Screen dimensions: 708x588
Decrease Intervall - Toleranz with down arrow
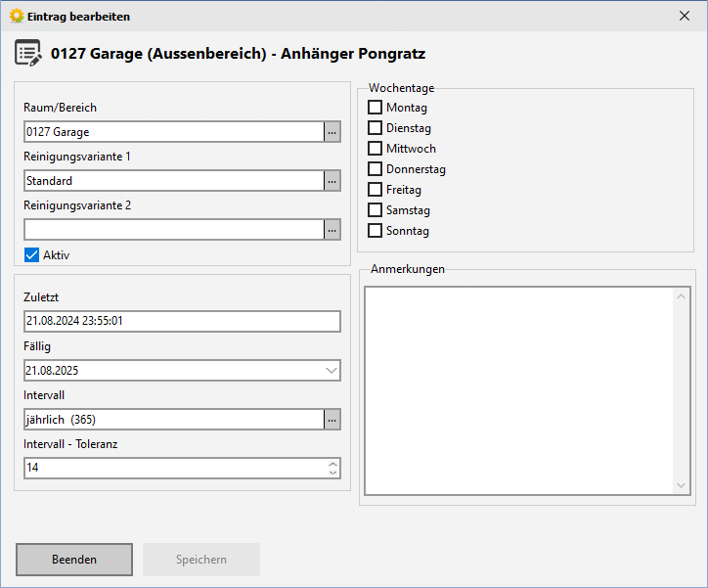coord(333,473)
